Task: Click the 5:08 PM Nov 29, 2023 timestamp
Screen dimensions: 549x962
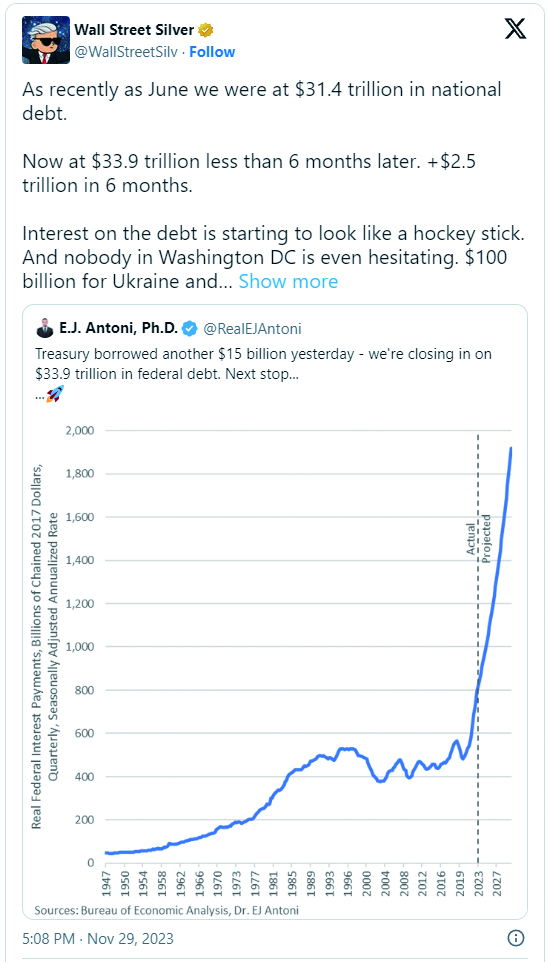Action: click(x=98, y=938)
